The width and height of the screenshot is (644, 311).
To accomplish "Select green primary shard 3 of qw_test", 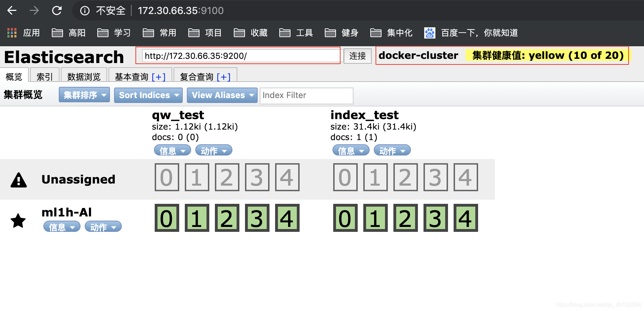I will [x=257, y=218].
